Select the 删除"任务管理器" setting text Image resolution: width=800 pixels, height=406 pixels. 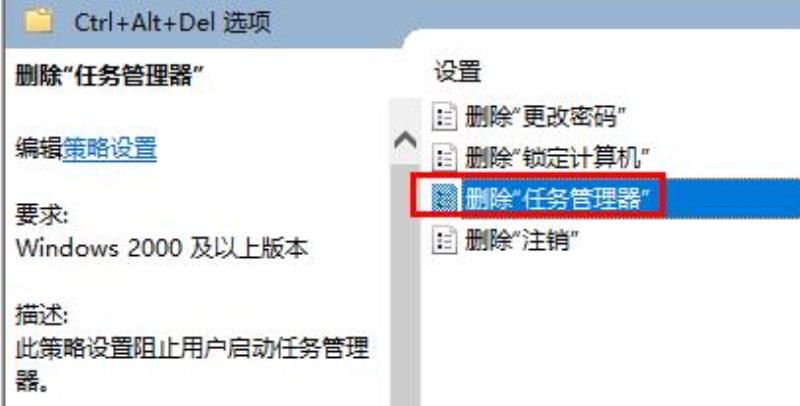click(557, 197)
